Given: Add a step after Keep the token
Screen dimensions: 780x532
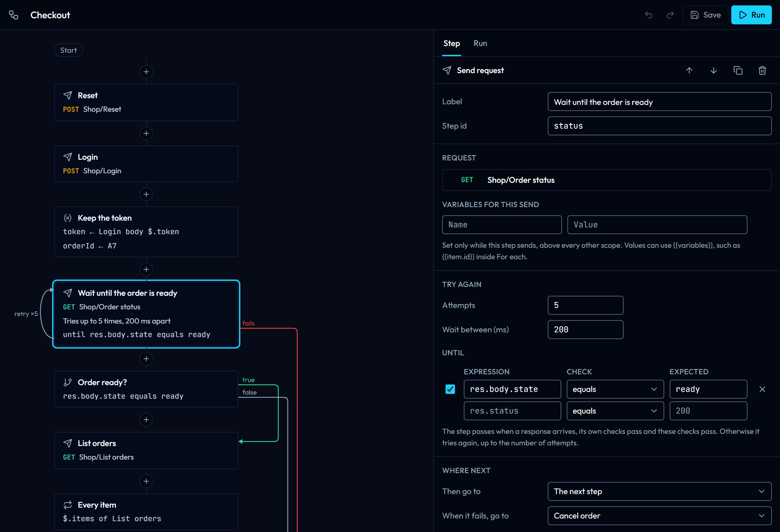Looking at the screenshot, I should [x=146, y=269].
